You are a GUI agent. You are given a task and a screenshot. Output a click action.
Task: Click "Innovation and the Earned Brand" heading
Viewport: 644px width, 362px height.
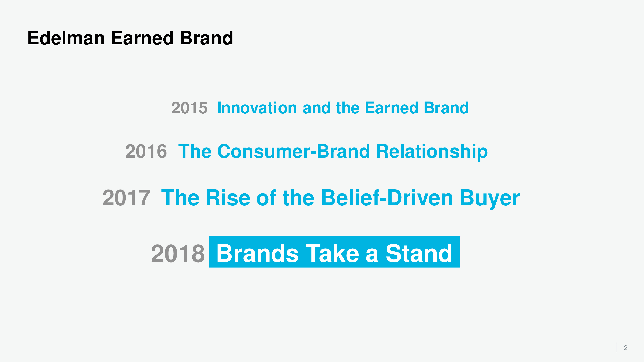click(x=343, y=108)
